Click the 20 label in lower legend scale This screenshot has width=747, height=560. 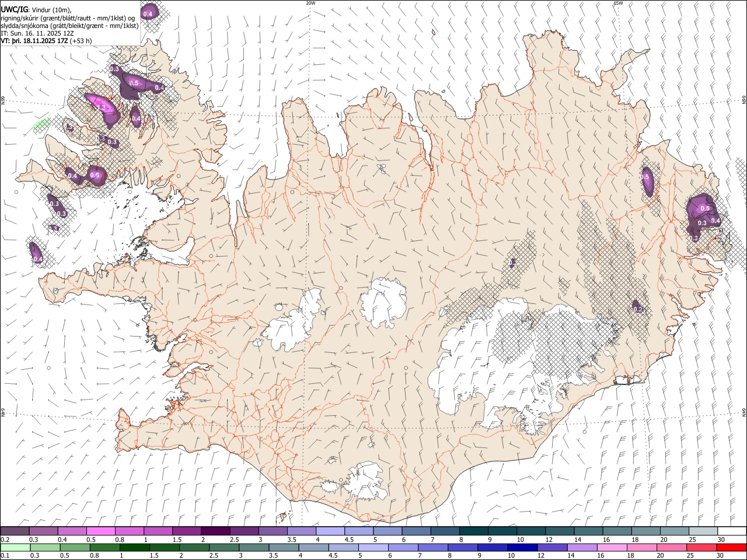[x=660, y=555]
